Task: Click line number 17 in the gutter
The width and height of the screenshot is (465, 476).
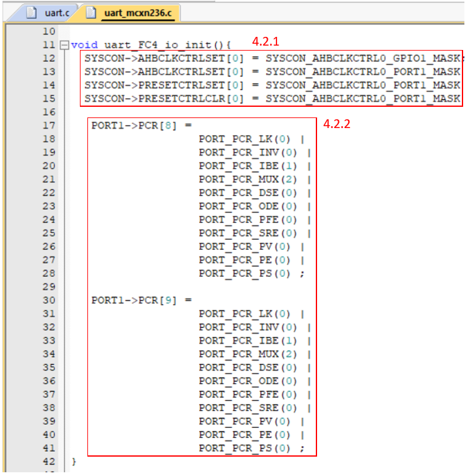Action: click(x=49, y=126)
